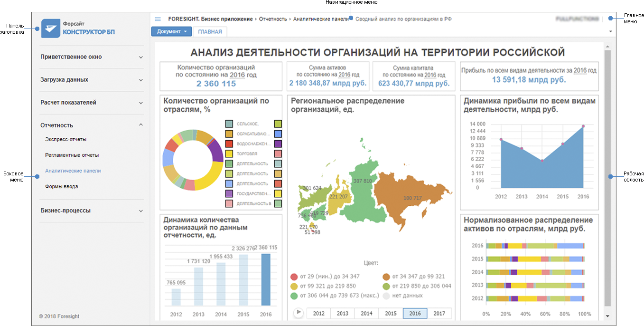This screenshot has height=326, width=644.
Task: Switch to the ГЛАВНАЯ tab
Action: tap(209, 31)
